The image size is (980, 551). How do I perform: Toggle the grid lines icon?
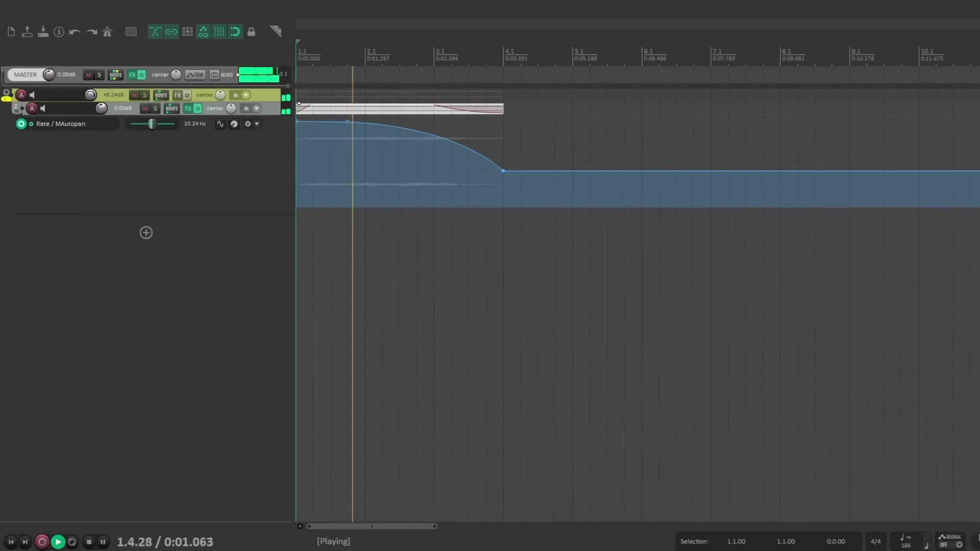click(x=219, y=32)
